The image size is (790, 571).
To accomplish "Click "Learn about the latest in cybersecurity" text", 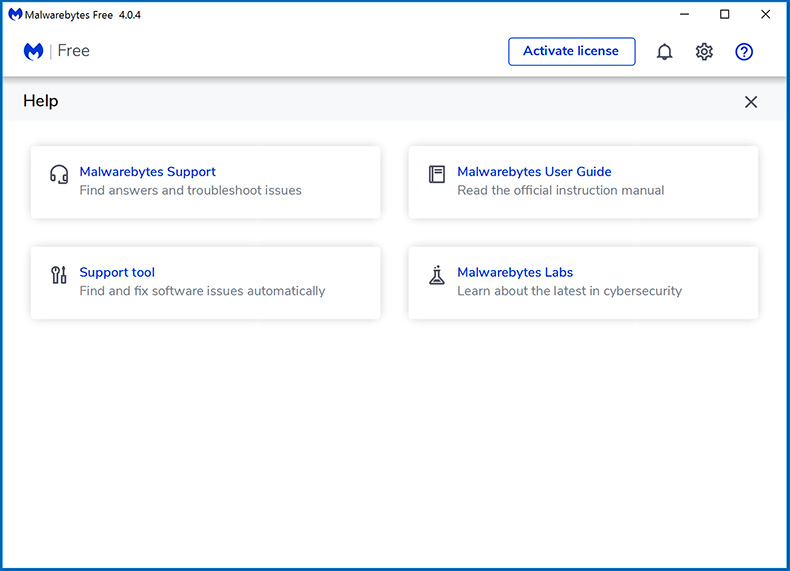I will 569,291.
